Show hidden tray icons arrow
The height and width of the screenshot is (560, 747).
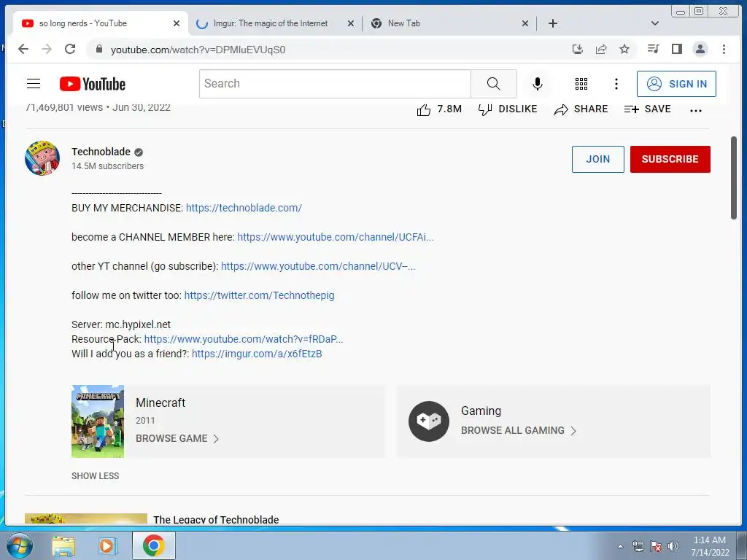pyautogui.click(x=620, y=546)
